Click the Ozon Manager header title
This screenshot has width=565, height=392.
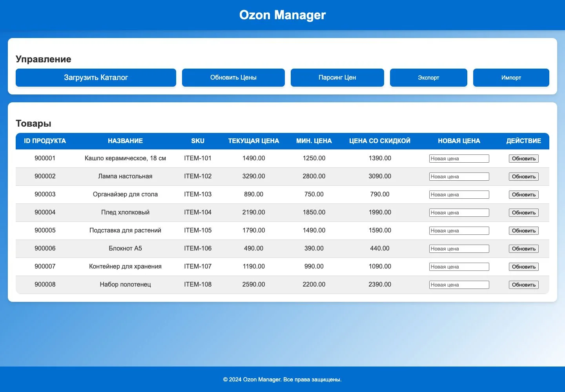click(x=282, y=15)
